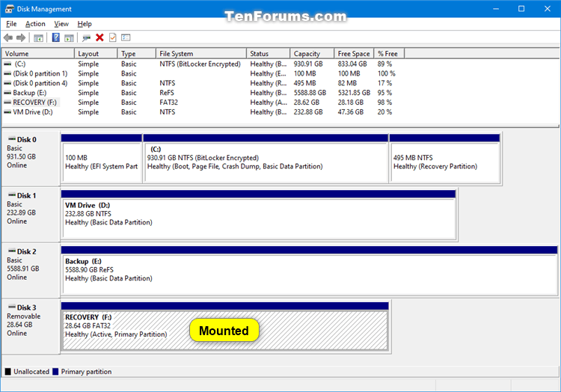Select the RECOVERY (F:) FAT32 partition block
561x392 pixels.
(224, 327)
